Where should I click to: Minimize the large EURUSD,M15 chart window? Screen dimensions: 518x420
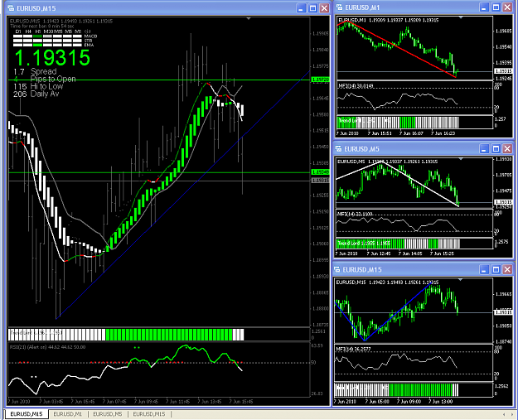coord(301,8)
